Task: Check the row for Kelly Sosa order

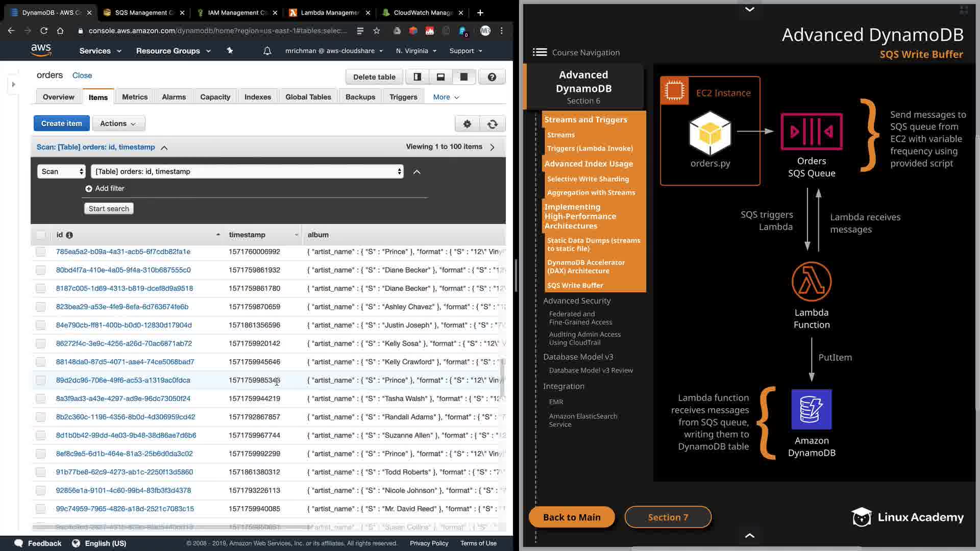Action: (41, 344)
